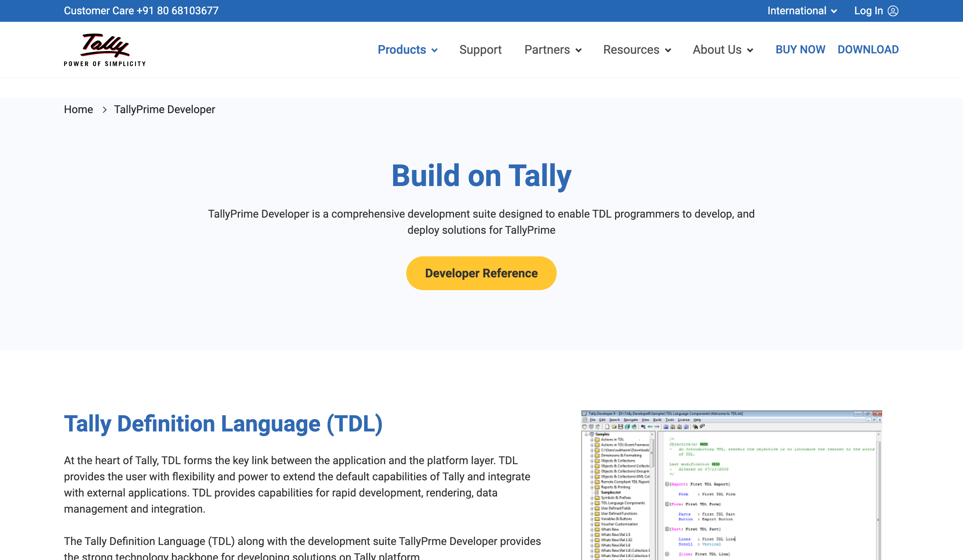The image size is (963, 560).
Task: Expand the Partners menu
Action: click(x=553, y=50)
